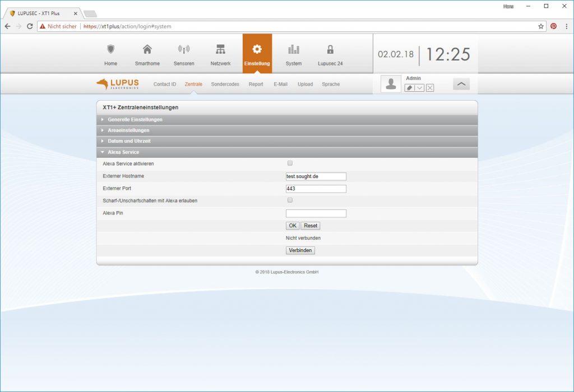Go to Smarthome house icon

[147, 49]
